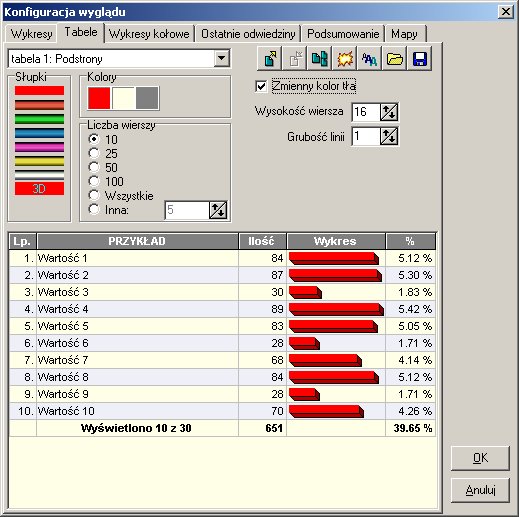Click the gray color swatch in Kolory

point(147,98)
